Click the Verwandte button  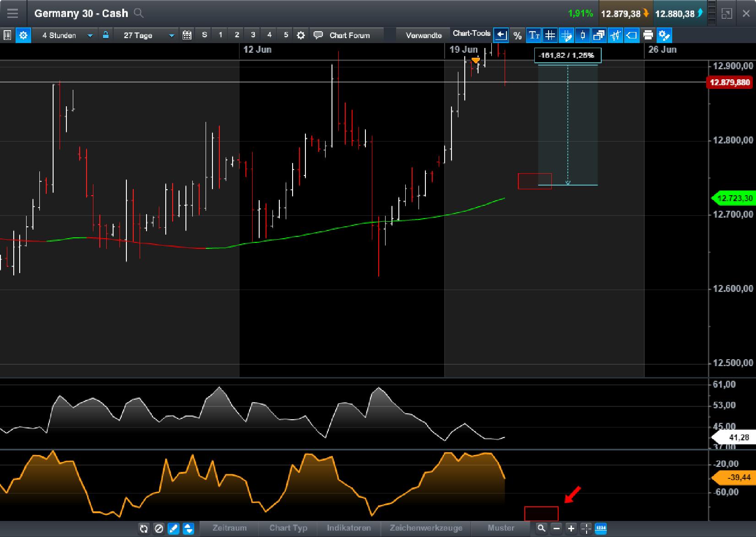coord(422,35)
